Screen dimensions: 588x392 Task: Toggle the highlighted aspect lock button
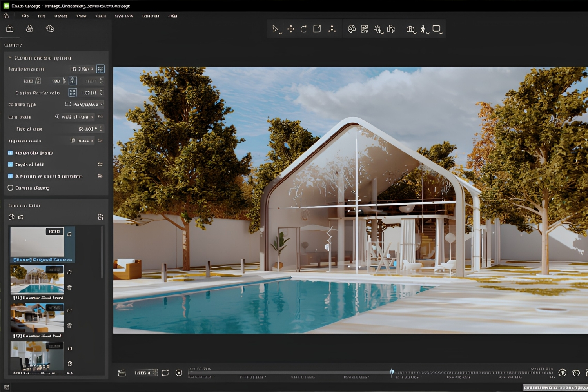tap(73, 81)
